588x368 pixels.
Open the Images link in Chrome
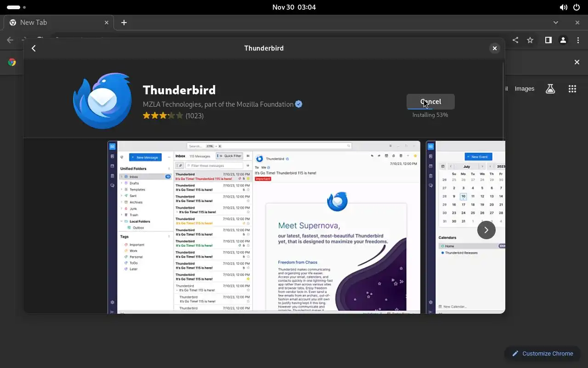pyautogui.click(x=524, y=89)
